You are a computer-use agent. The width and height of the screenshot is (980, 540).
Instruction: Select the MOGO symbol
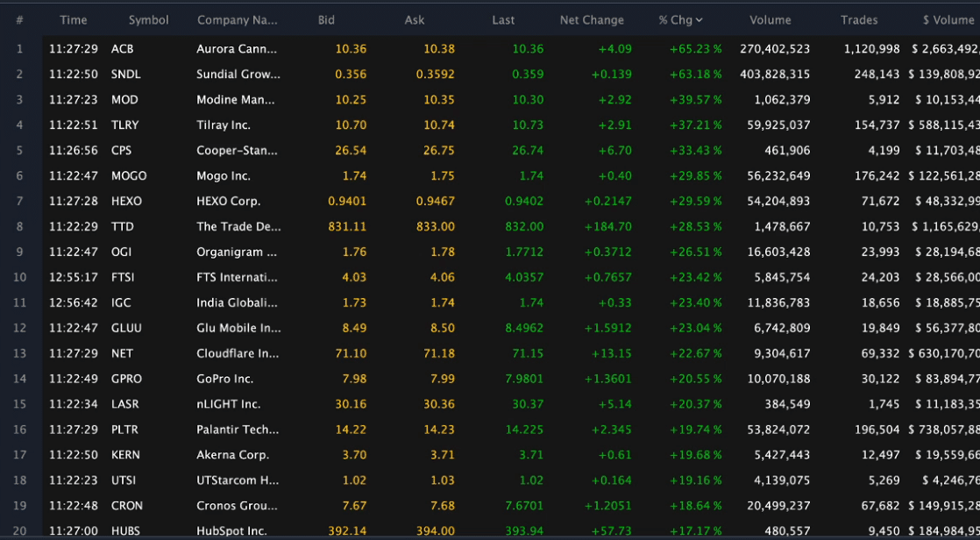(x=129, y=176)
